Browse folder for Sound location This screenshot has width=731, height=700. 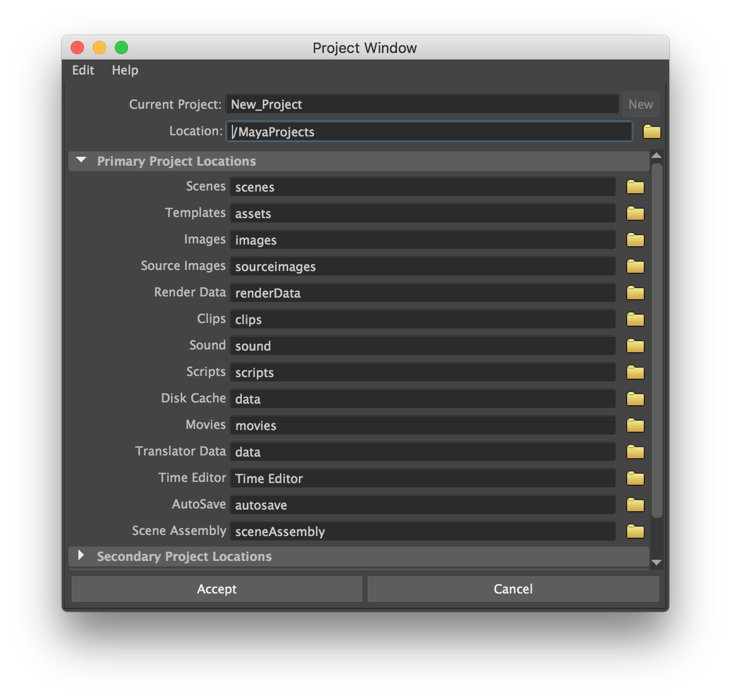point(635,346)
